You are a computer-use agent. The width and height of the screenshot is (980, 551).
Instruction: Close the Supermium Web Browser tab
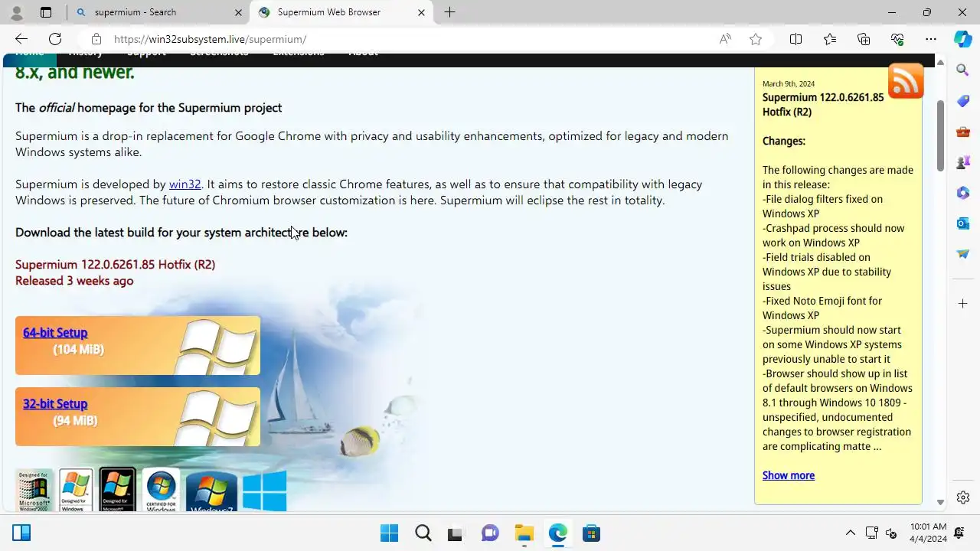coord(421,12)
